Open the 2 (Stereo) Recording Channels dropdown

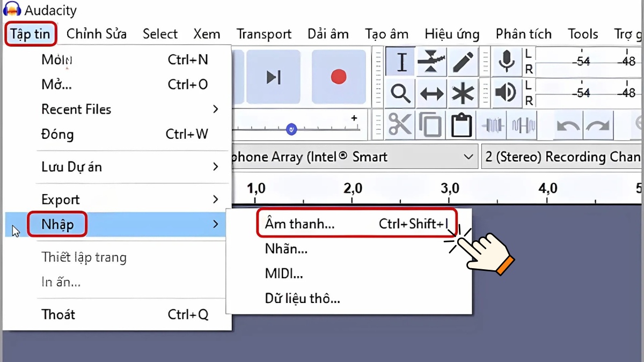click(x=562, y=157)
